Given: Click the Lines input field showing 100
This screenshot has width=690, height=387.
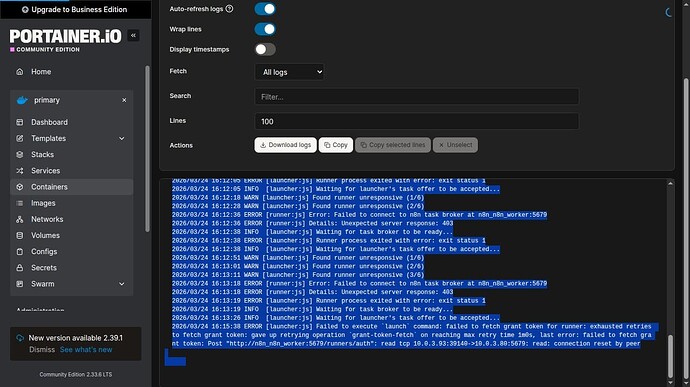Looking at the screenshot, I should click(x=417, y=121).
